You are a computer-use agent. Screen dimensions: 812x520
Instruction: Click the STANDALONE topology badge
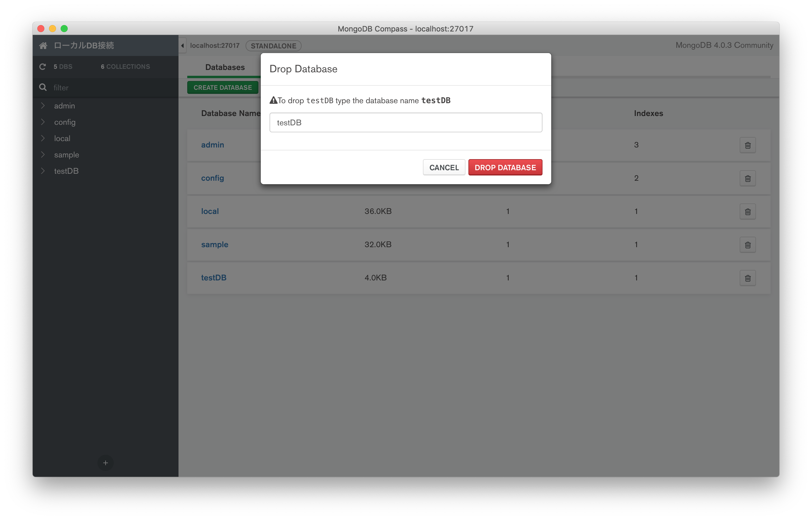273,45
